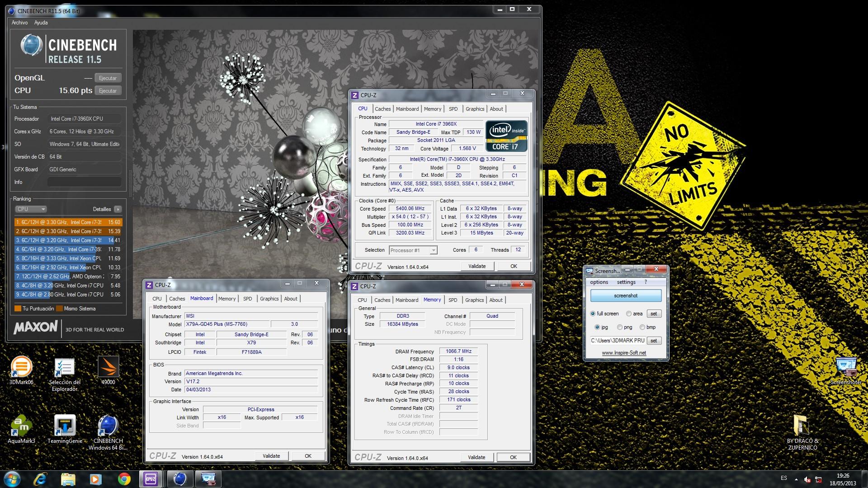
Task: Click the Core Speed 5400.06 MHz value
Action: pyautogui.click(x=410, y=209)
